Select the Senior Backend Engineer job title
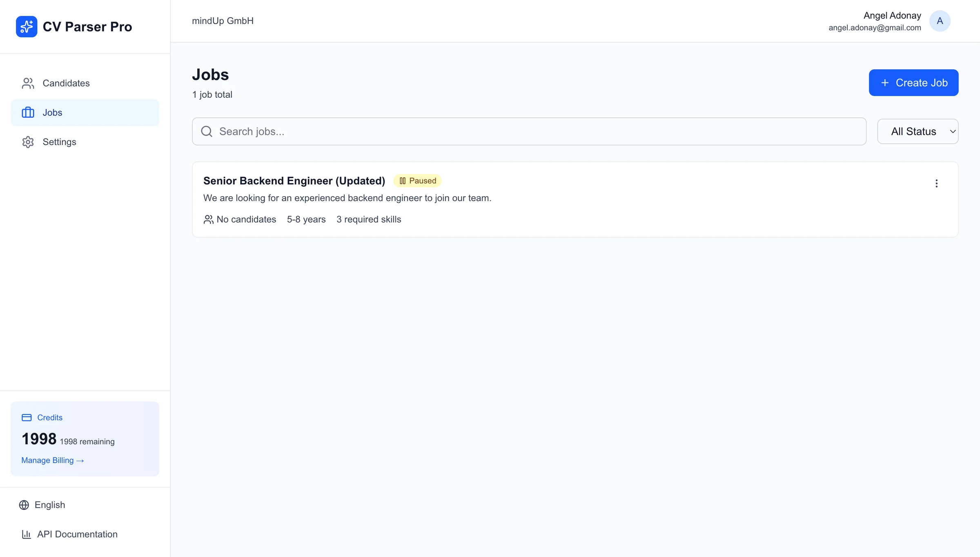The height and width of the screenshot is (557, 980). (x=294, y=180)
